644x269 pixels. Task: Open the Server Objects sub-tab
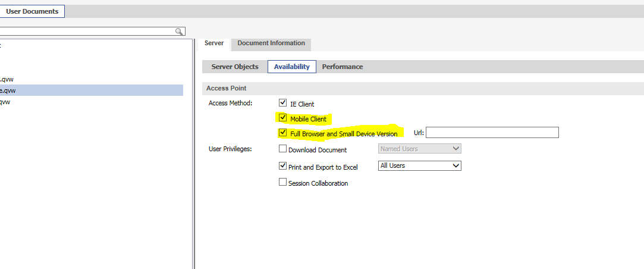tap(235, 67)
